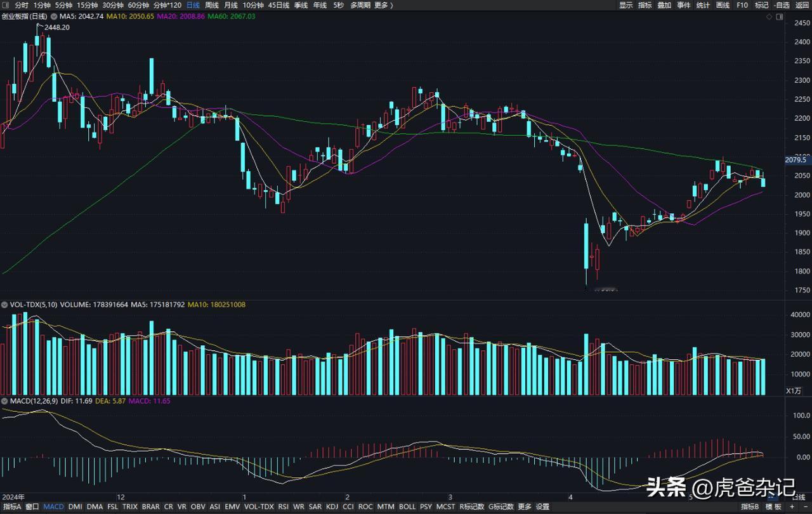Open the 事件 menu

(x=684, y=5)
